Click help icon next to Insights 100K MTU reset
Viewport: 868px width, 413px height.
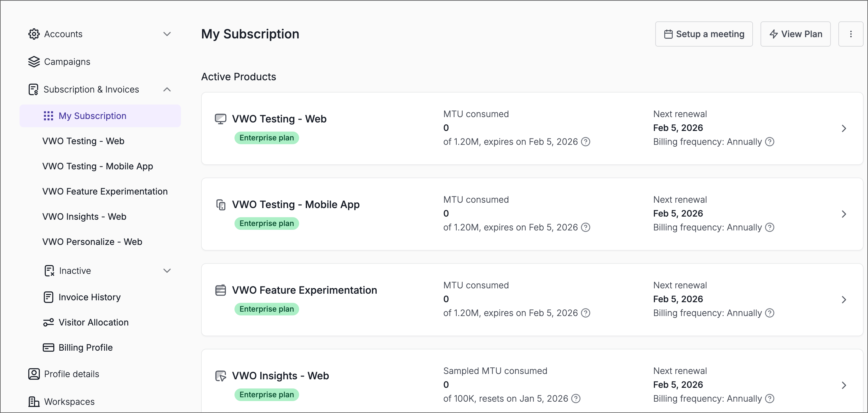pyautogui.click(x=576, y=399)
